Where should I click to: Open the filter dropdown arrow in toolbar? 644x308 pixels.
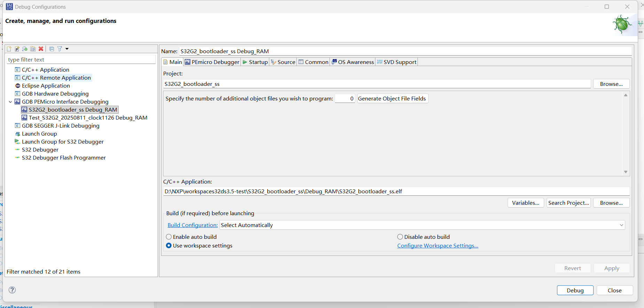point(67,49)
